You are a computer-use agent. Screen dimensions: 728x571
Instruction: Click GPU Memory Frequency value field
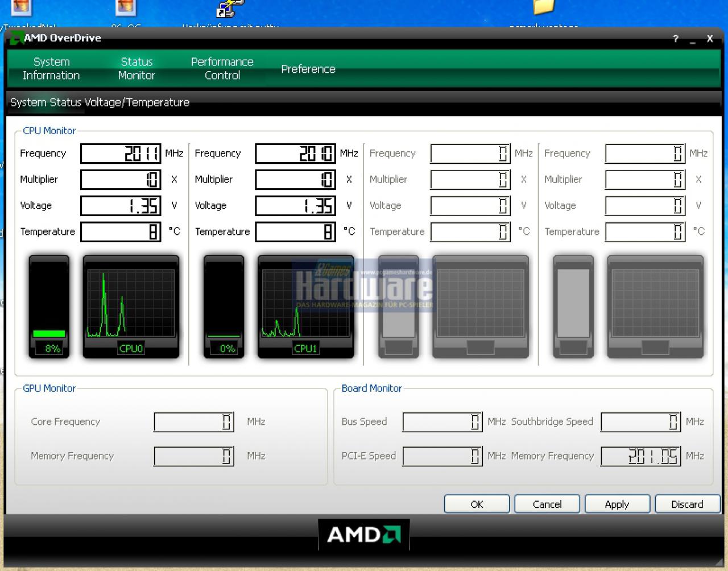(194, 456)
